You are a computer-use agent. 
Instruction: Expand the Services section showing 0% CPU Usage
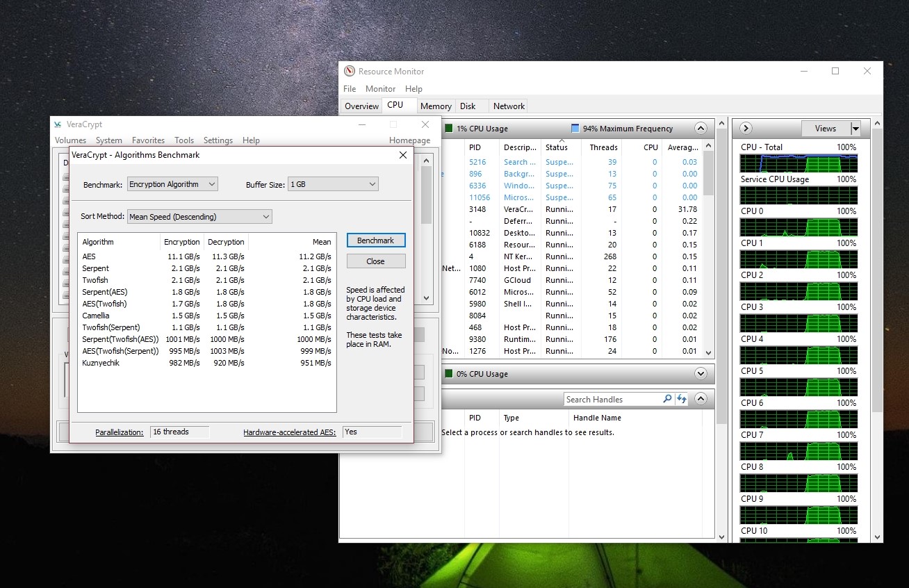click(701, 374)
